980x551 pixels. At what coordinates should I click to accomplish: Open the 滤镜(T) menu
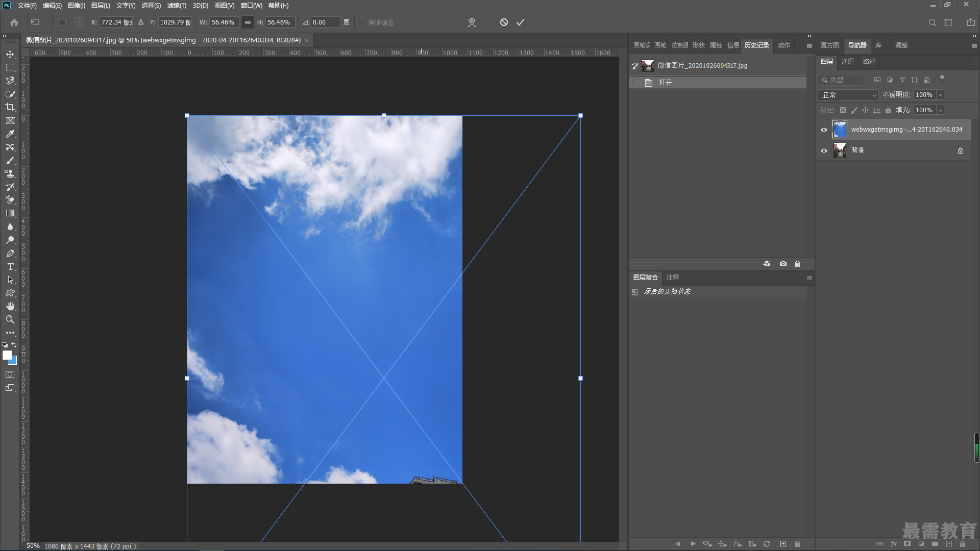177,6
